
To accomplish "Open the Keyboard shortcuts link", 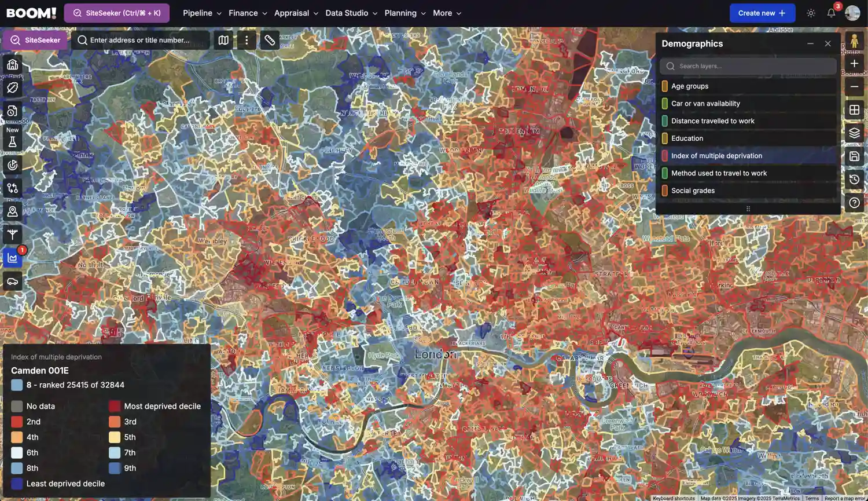I will [x=674, y=498].
